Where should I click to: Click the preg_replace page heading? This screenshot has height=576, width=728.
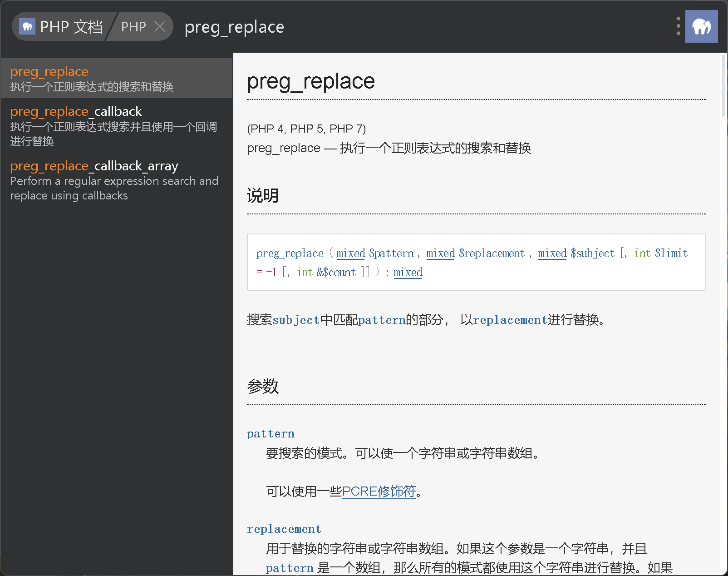point(311,81)
